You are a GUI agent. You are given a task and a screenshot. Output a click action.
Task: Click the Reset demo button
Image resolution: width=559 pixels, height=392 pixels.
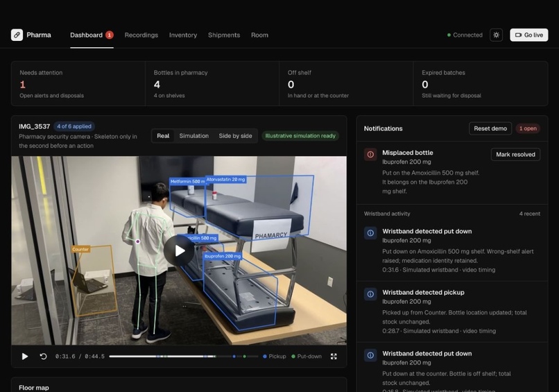click(x=490, y=128)
